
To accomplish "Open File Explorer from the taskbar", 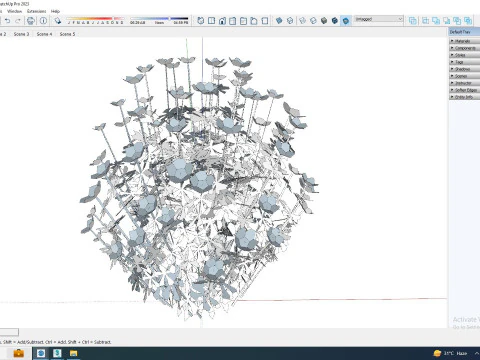I will [73, 353].
